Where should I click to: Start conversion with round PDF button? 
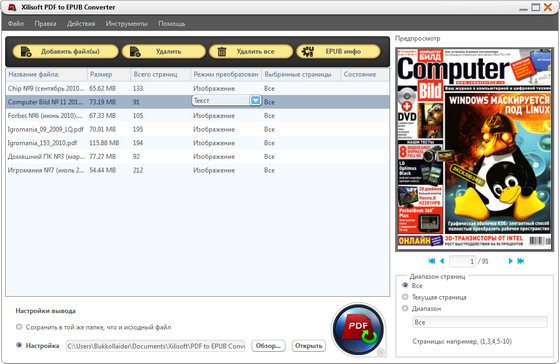(358, 330)
